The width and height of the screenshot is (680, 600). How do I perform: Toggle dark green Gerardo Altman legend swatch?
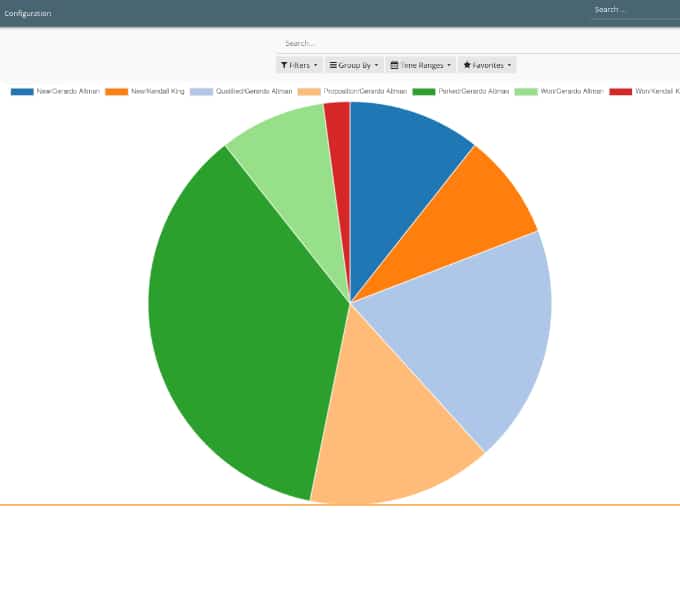[424, 91]
